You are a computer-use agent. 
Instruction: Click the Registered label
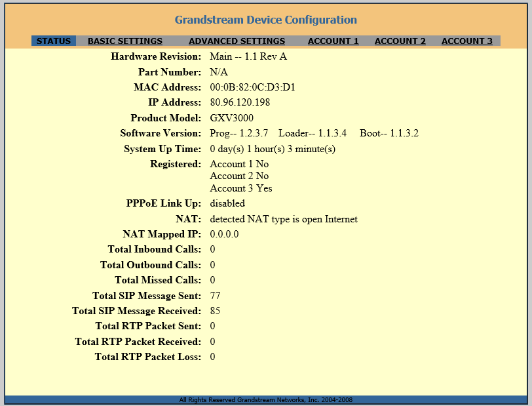176,164
